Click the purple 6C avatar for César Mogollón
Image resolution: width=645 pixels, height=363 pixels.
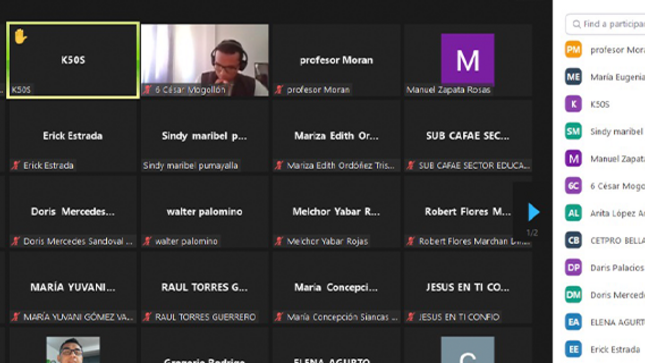click(x=573, y=186)
